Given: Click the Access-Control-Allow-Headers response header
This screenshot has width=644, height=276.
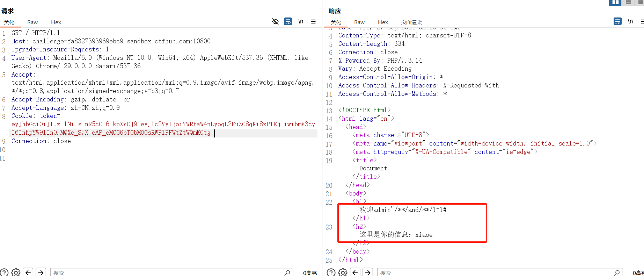Looking at the screenshot, I should click(419, 86).
